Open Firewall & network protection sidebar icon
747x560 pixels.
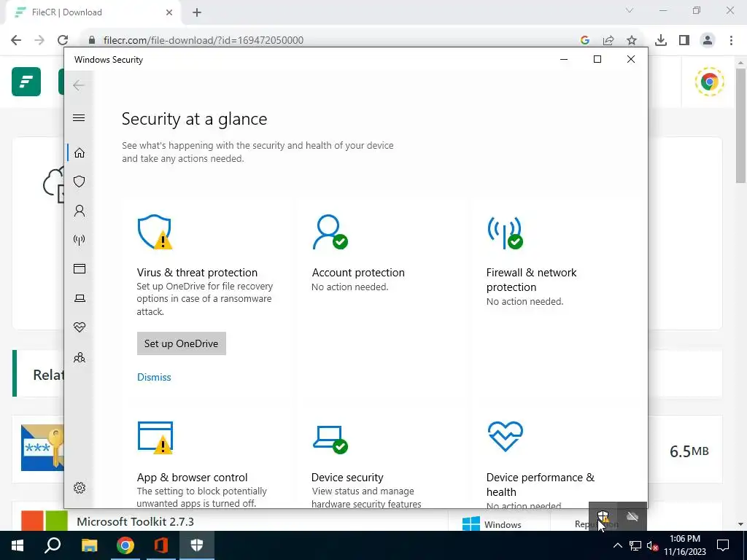(x=80, y=239)
